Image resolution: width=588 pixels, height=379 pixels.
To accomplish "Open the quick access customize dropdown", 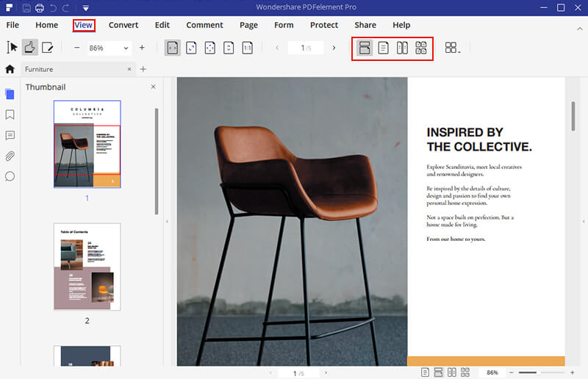I will 86,8.
